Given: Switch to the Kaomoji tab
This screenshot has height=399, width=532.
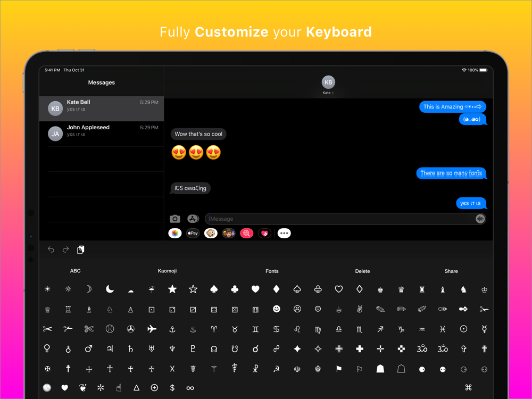Looking at the screenshot, I should [167, 271].
